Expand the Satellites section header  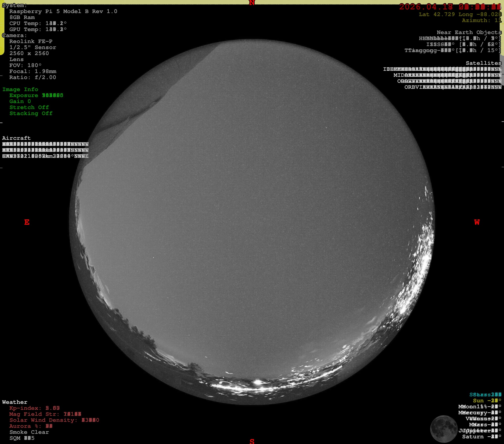(484, 63)
